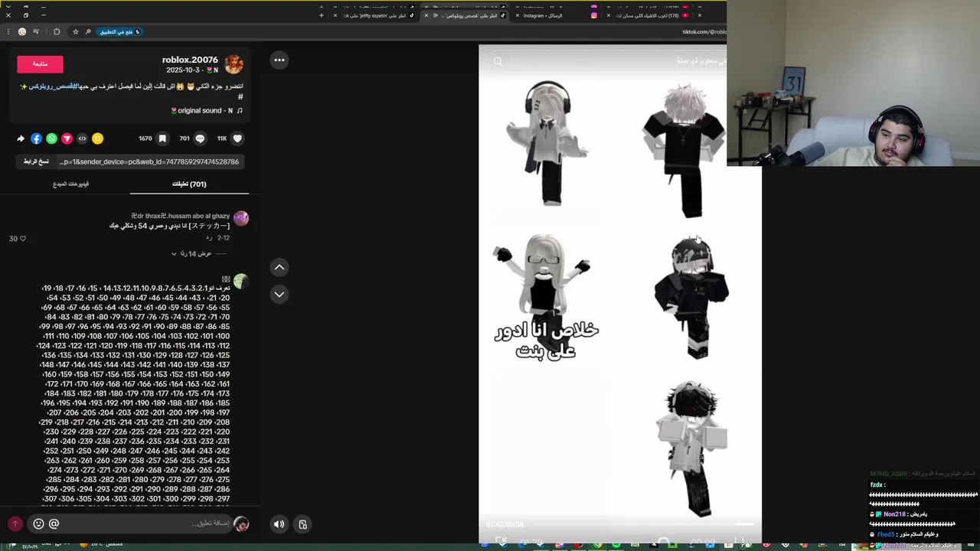Post the comment with the arrow button
The height and width of the screenshot is (551, 980).
pyautogui.click(x=15, y=523)
